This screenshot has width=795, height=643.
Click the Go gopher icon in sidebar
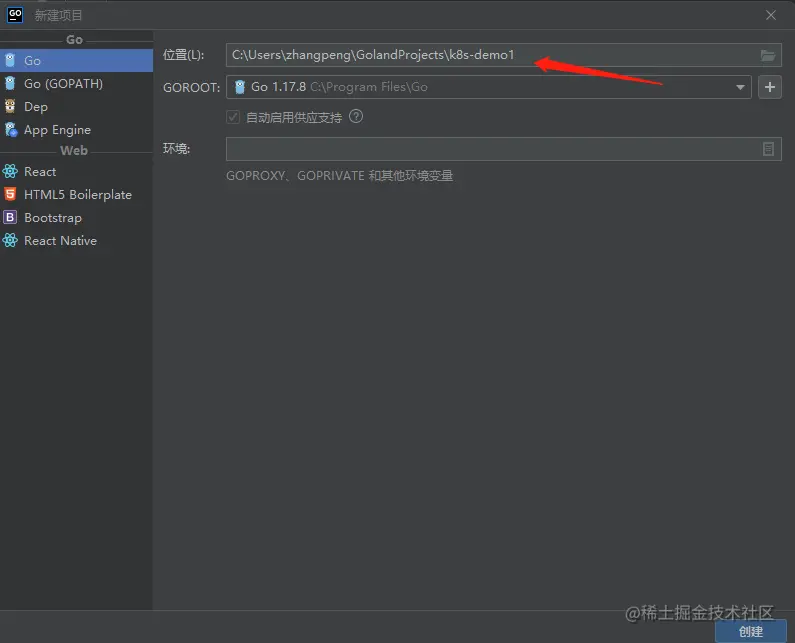coord(10,60)
